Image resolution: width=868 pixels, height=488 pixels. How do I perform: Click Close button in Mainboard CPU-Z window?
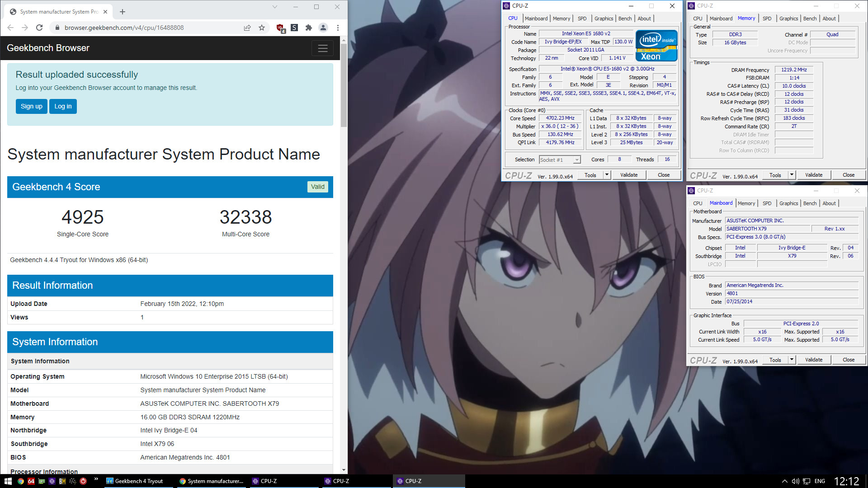pyautogui.click(x=849, y=360)
